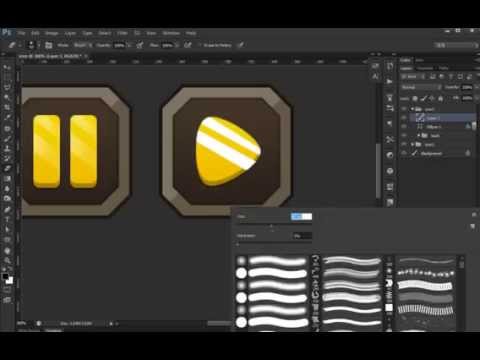Toggle pressure for size in the options bar
The width and height of the screenshot is (480, 360).
pyautogui.click(x=241, y=45)
